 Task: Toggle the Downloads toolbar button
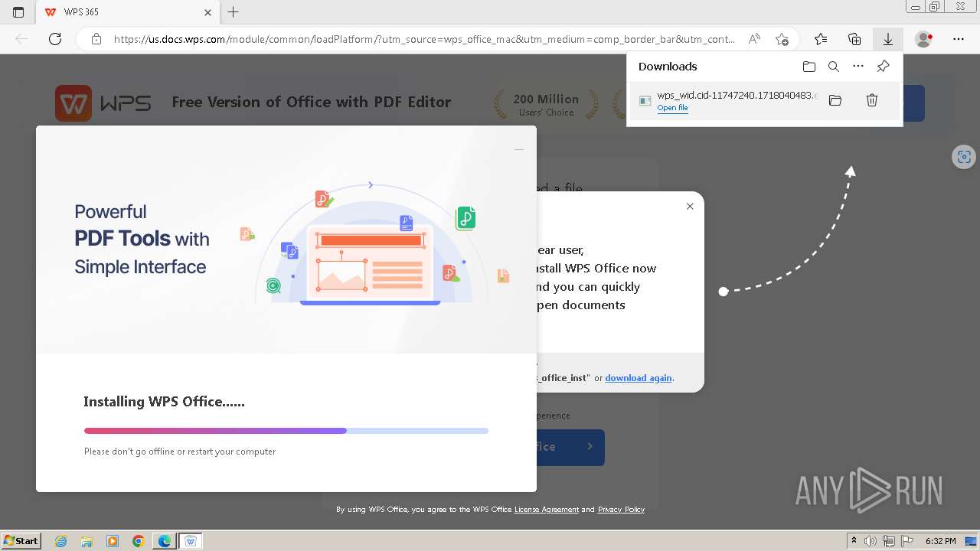[888, 39]
